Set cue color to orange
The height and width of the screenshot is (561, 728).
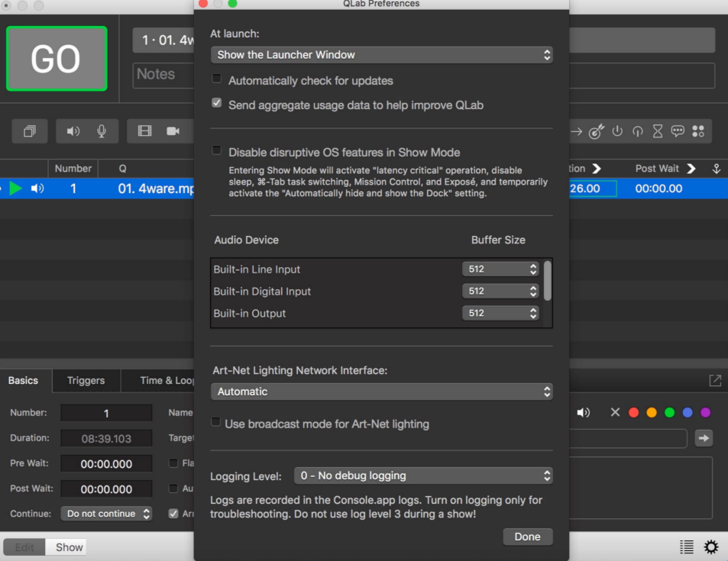point(652,412)
